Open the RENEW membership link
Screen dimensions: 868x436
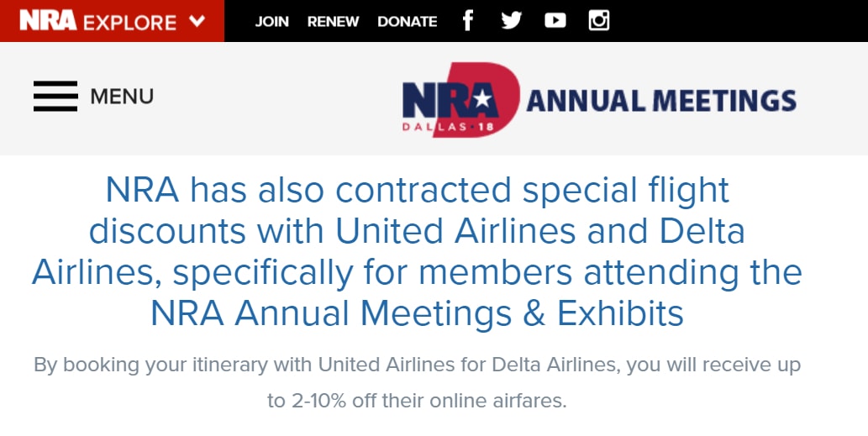click(333, 21)
